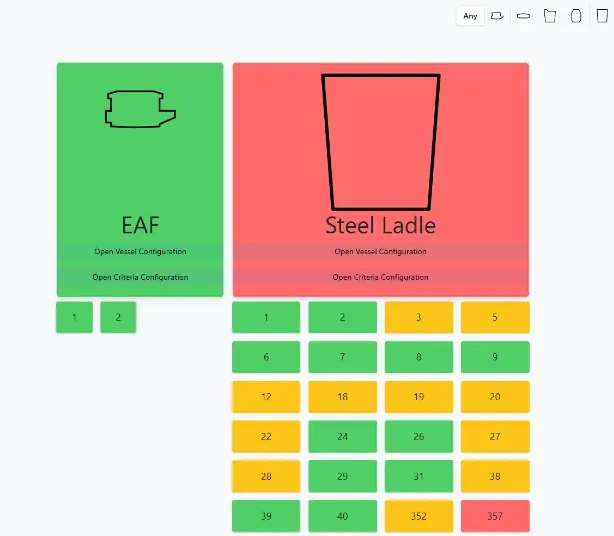This screenshot has width=614, height=536.
Task: Select the "Any" vessel filter
Action: tap(470, 16)
